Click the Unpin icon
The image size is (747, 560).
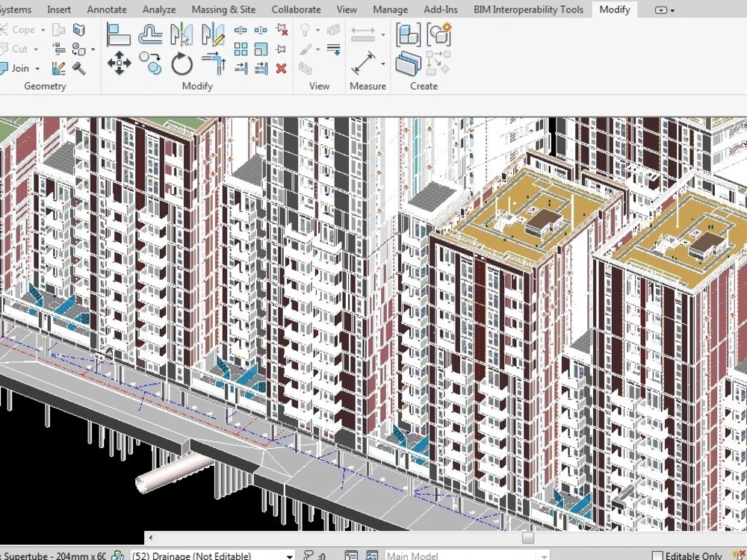point(282,31)
